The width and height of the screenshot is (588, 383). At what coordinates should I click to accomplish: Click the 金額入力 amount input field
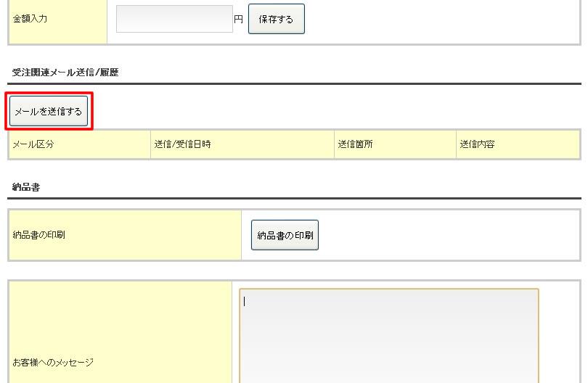(x=174, y=20)
